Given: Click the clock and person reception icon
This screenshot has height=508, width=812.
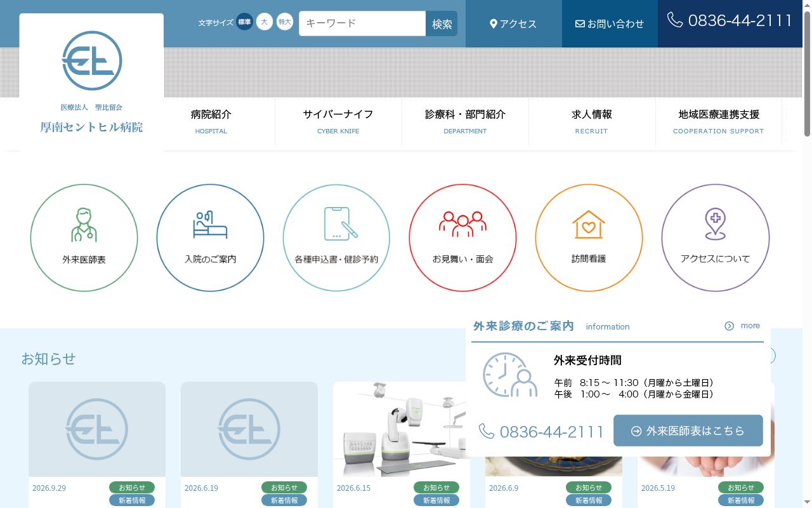Looking at the screenshot, I should click(509, 375).
